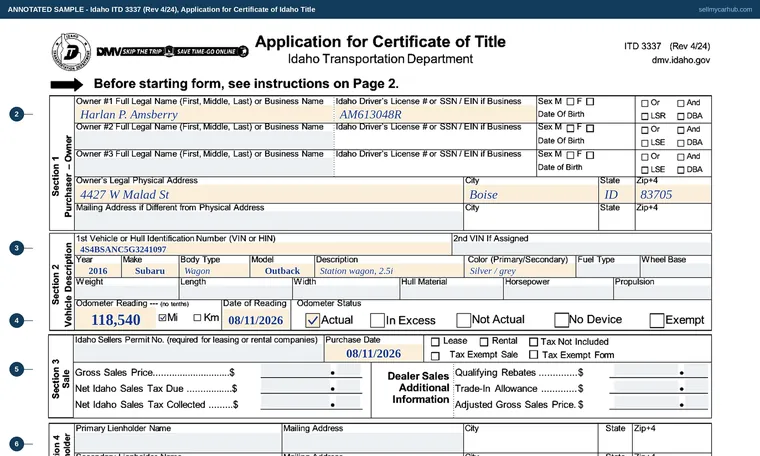This screenshot has height=456, width=760.
Task: Click physical address field 4427 W Malad St
Action: pyautogui.click(x=269, y=194)
